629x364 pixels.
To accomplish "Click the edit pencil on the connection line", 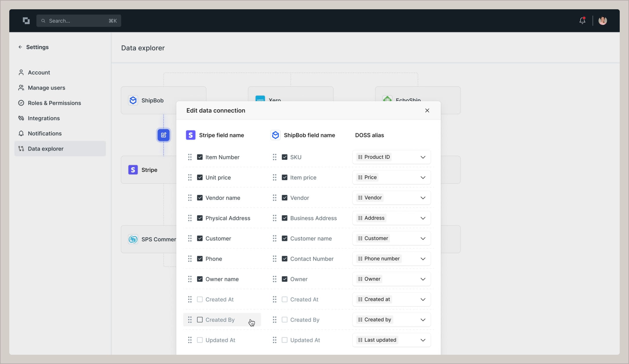I will click(x=163, y=135).
